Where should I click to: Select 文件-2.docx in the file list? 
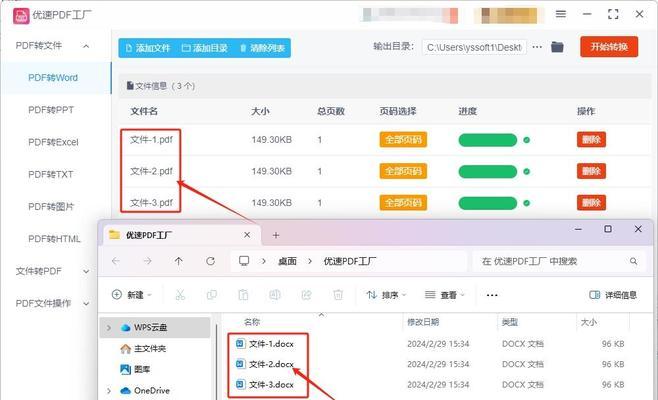click(x=271, y=364)
